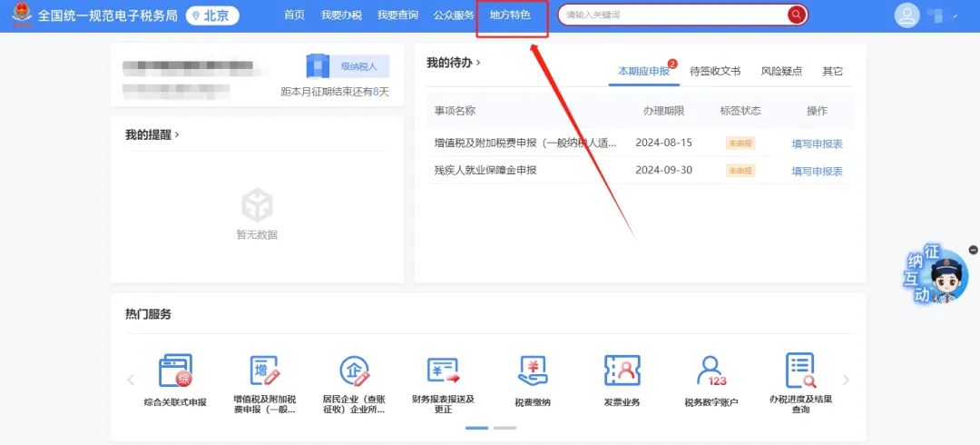
Task: Open 办税进度及结果查询 icon
Action: (800, 372)
